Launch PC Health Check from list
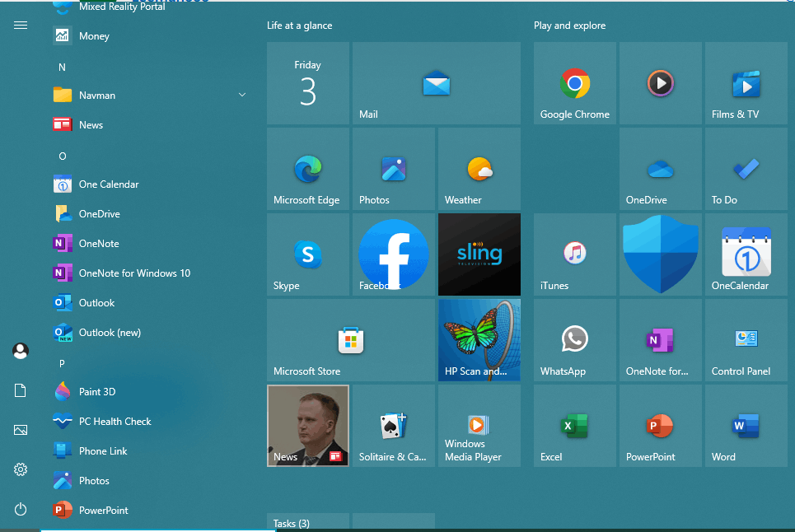 pos(150,421)
